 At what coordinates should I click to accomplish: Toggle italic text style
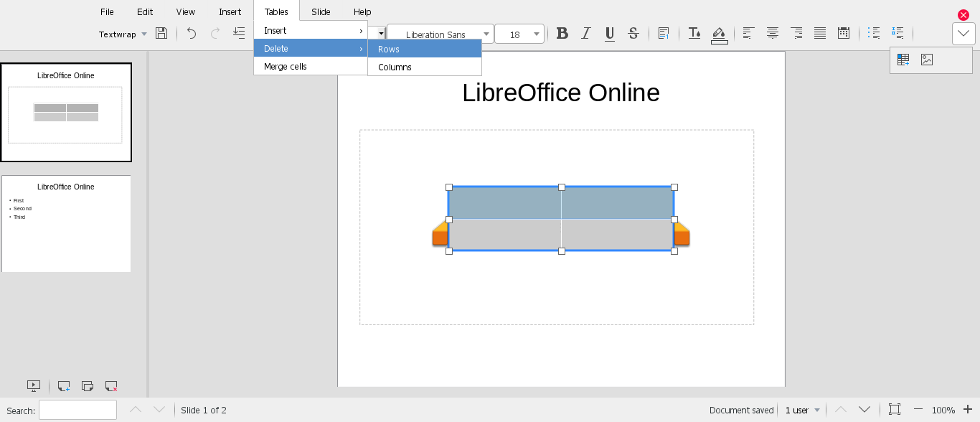(586, 34)
